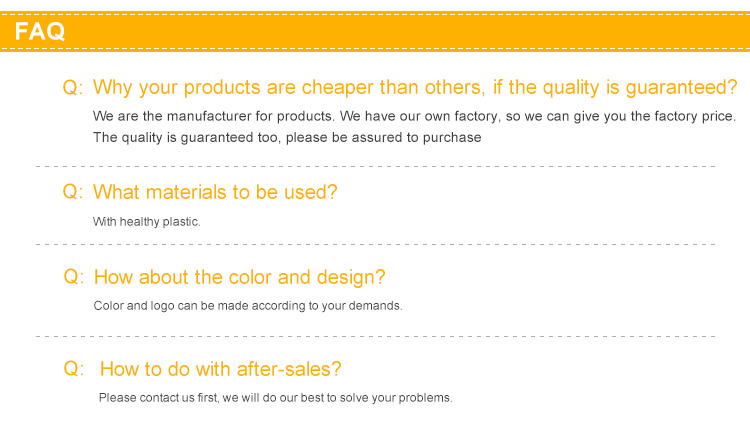The height and width of the screenshot is (448, 750).
Task: Click the Q: marker beside color and design
Action: pos(74,277)
